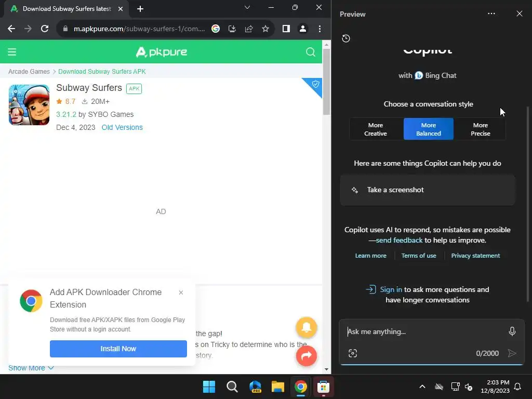This screenshot has height=399, width=532.
Task: Open File Explorer from the taskbar
Action: (x=278, y=387)
